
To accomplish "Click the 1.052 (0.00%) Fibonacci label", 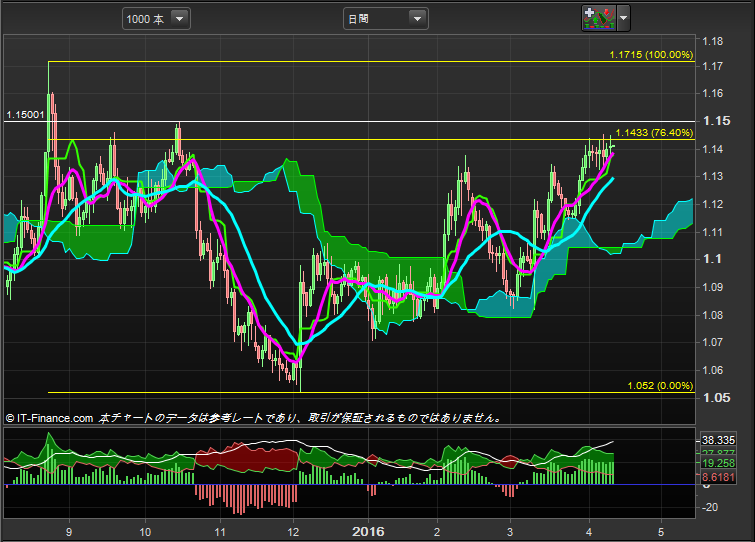I will point(660,386).
